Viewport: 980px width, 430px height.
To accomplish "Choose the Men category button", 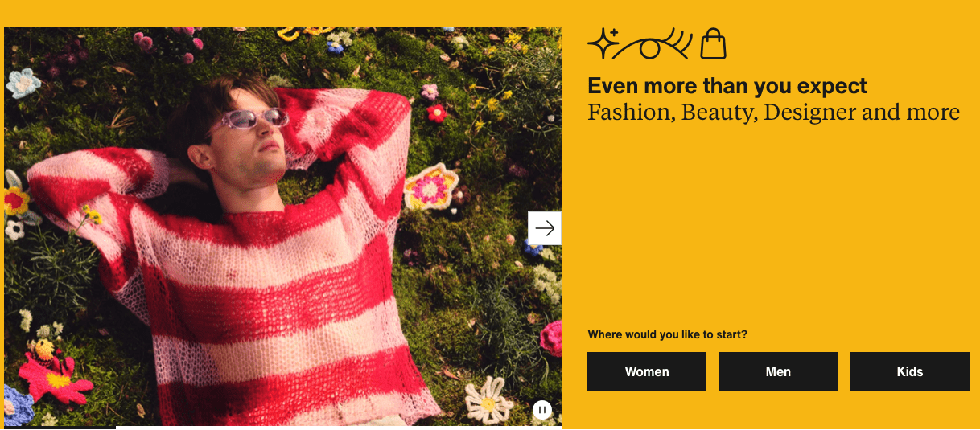I will coord(778,371).
